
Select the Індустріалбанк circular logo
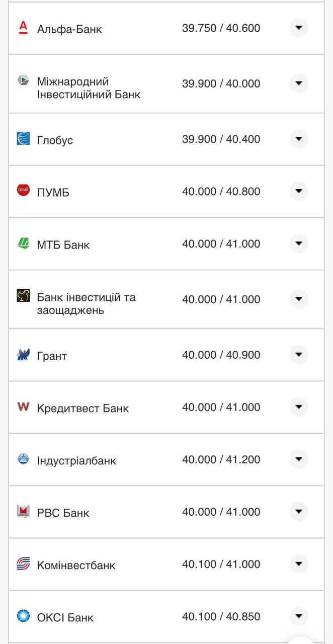coord(22,459)
